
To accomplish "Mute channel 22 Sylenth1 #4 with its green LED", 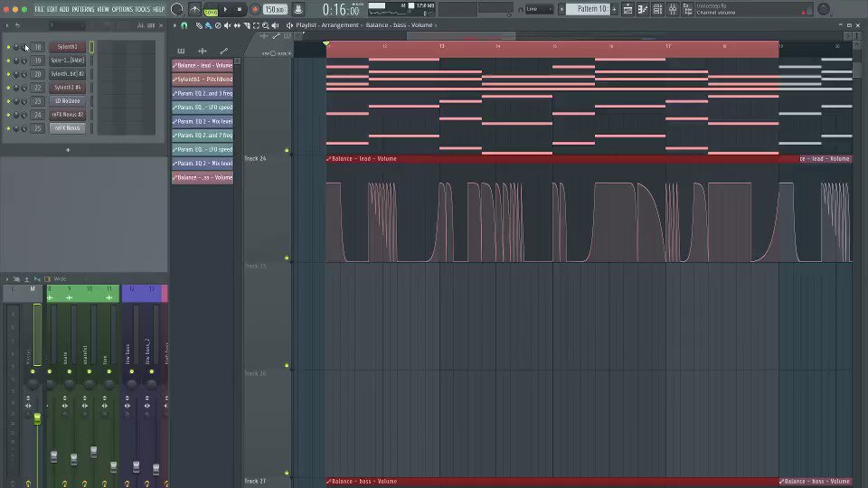I will click(8, 88).
